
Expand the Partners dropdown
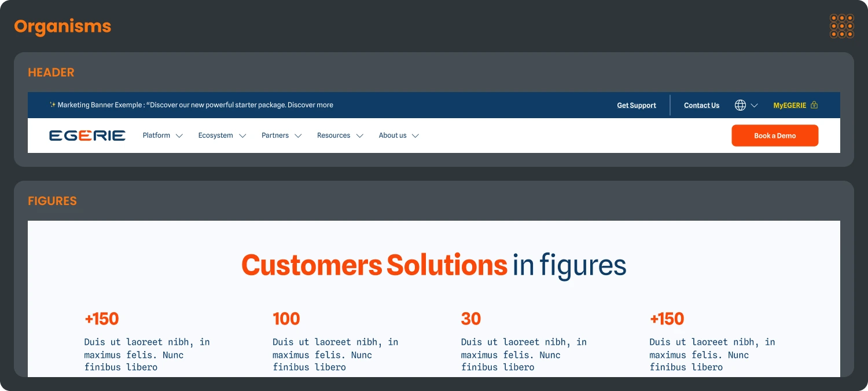pyautogui.click(x=299, y=136)
